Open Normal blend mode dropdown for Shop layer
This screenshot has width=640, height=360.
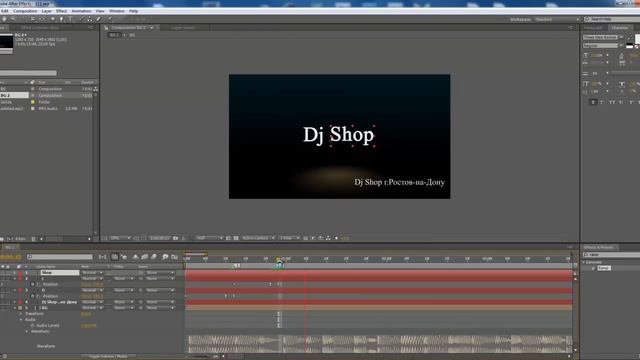pos(92,272)
